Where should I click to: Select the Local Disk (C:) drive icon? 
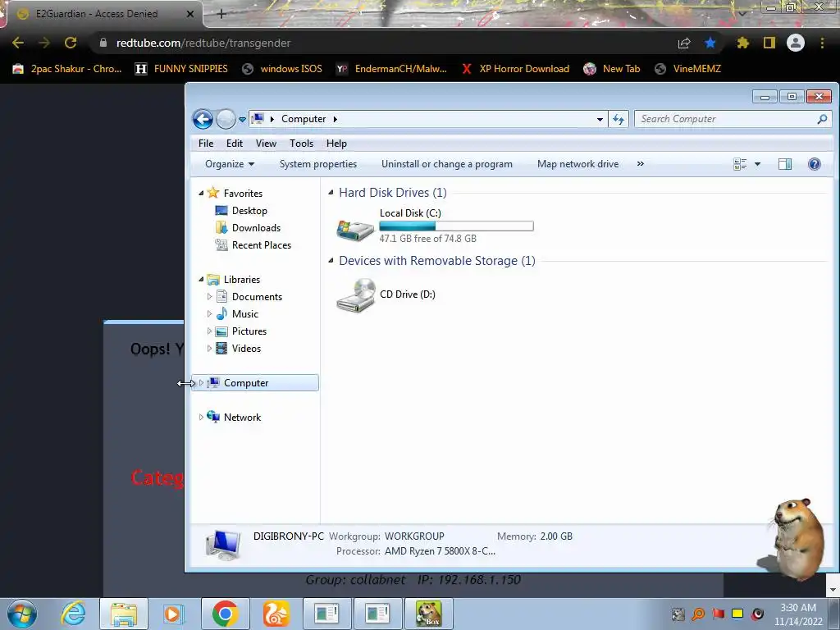click(x=354, y=230)
